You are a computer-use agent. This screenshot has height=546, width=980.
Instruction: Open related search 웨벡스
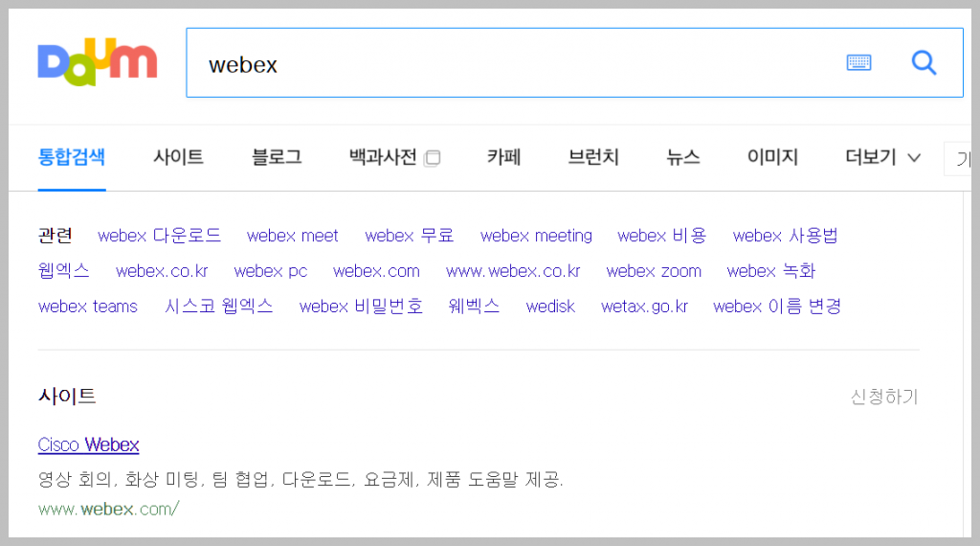[x=475, y=307]
